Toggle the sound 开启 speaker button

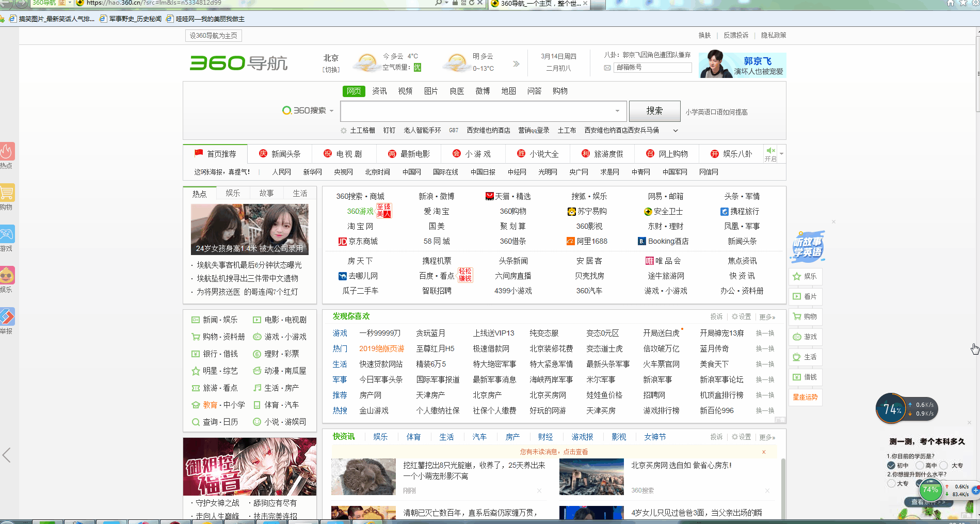coord(770,153)
